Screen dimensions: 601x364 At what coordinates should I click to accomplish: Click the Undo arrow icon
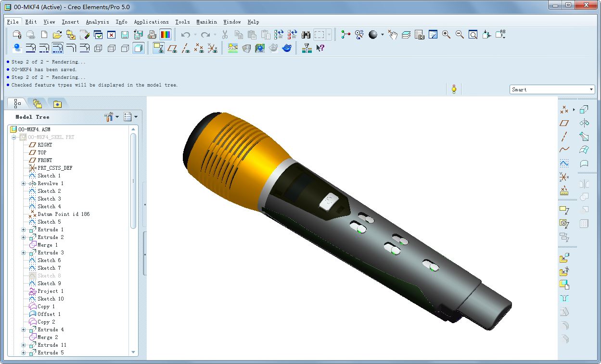pos(186,35)
